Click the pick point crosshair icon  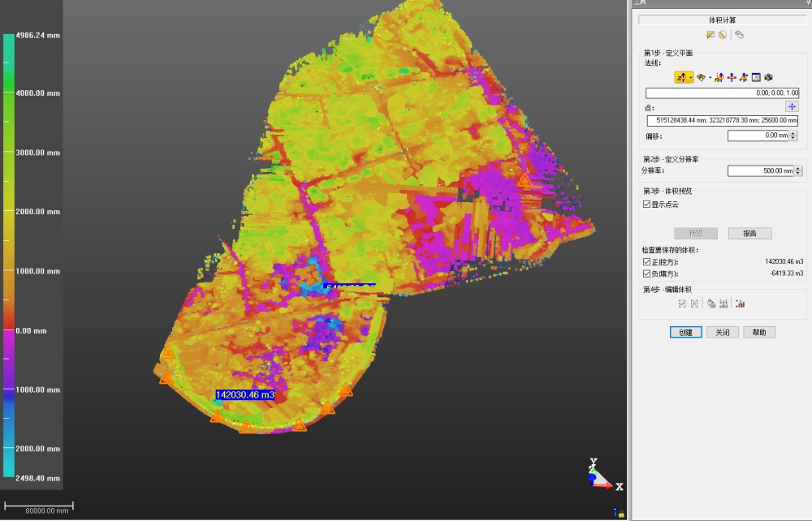coord(792,106)
